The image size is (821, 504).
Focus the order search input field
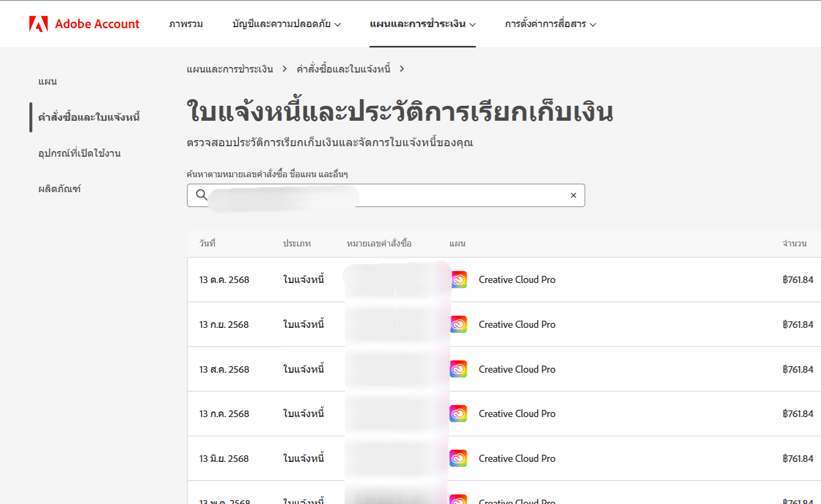(386, 196)
